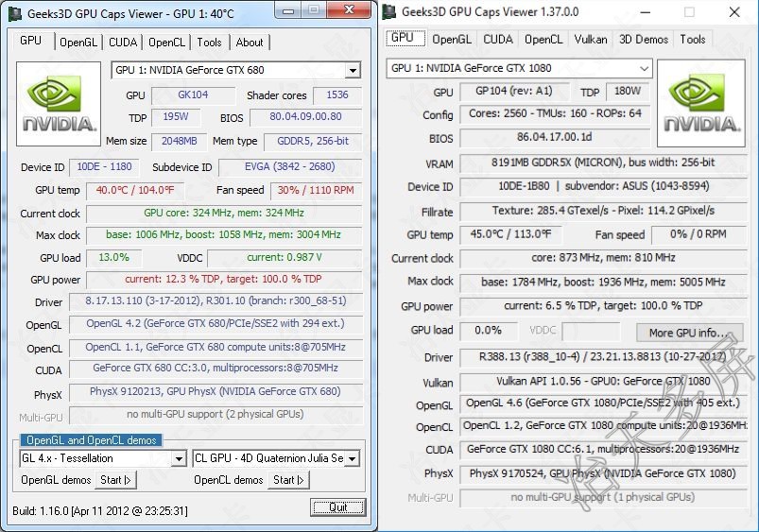The width and height of the screenshot is (759, 532).
Task: Click the GPU temp 40.0°C / 104.0°F field
Action: click(135, 191)
